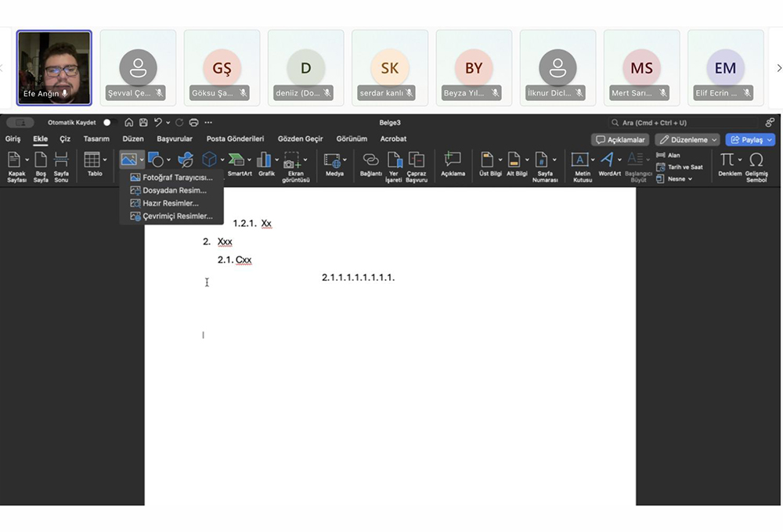
Task: Open more quick access options (three dots)
Action: point(208,122)
